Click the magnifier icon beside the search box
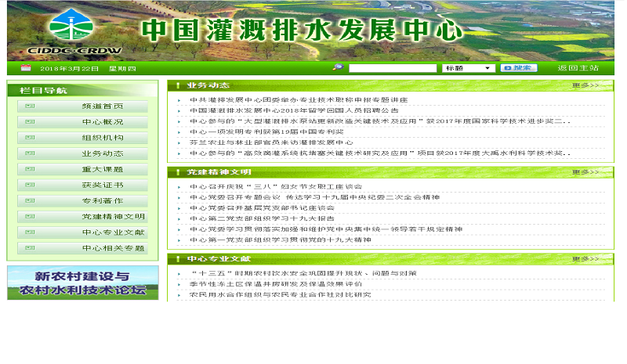The height and width of the screenshot is (364, 627). click(338, 68)
